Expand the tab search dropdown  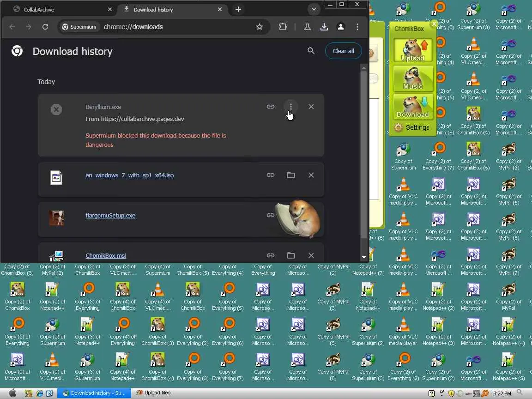(x=314, y=10)
